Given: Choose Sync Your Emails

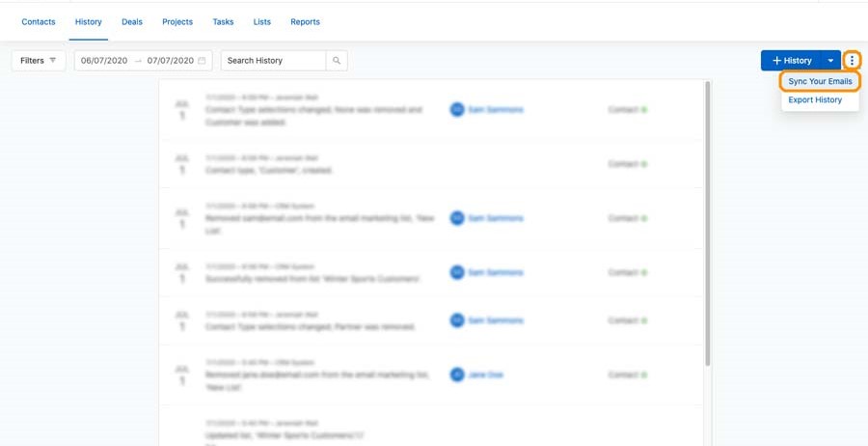Looking at the screenshot, I should (820, 81).
